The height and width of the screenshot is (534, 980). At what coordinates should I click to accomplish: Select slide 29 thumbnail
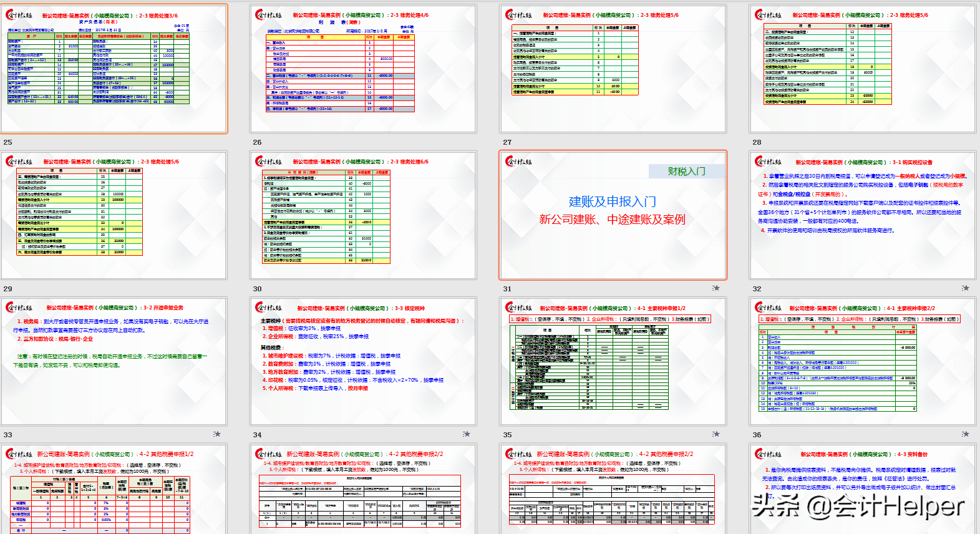(114, 215)
